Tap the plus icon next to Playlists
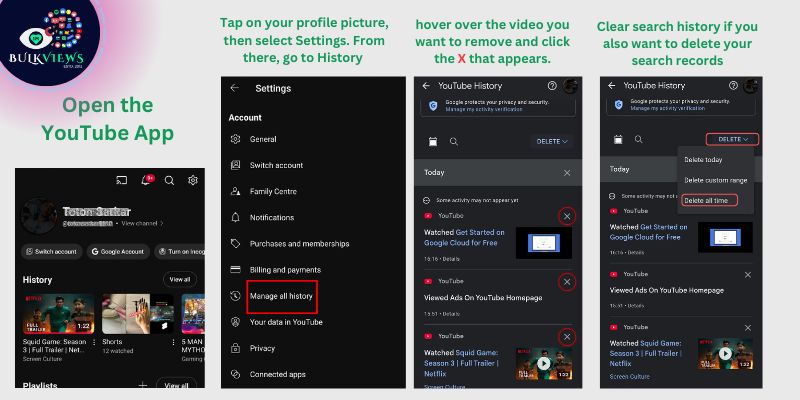Screen dimensions: 800x400 [143, 385]
